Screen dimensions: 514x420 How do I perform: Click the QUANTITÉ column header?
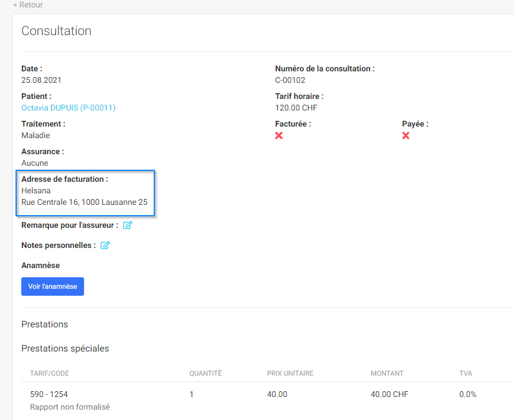tap(205, 373)
